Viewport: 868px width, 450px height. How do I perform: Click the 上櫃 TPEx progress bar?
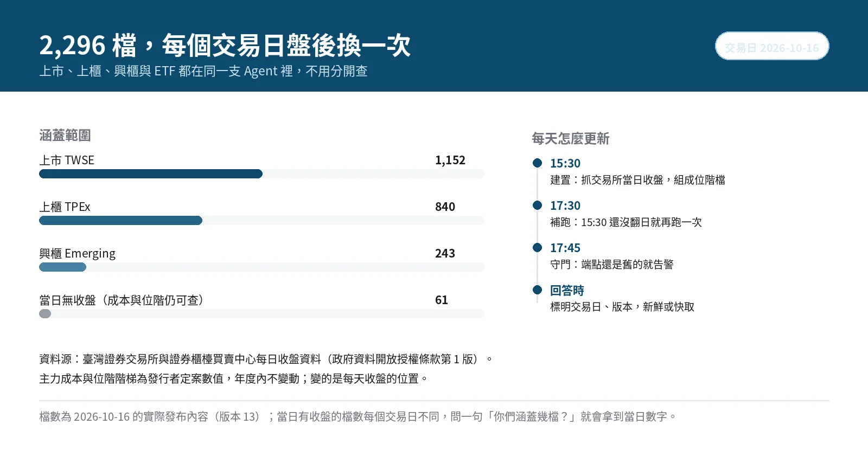coord(261,221)
